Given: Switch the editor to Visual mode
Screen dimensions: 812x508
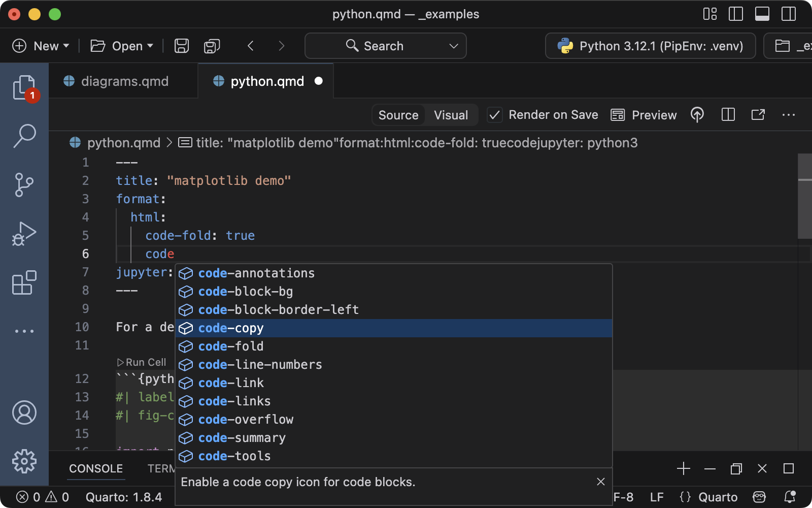Looking at the screenshot, I should [x=451, y=115].
